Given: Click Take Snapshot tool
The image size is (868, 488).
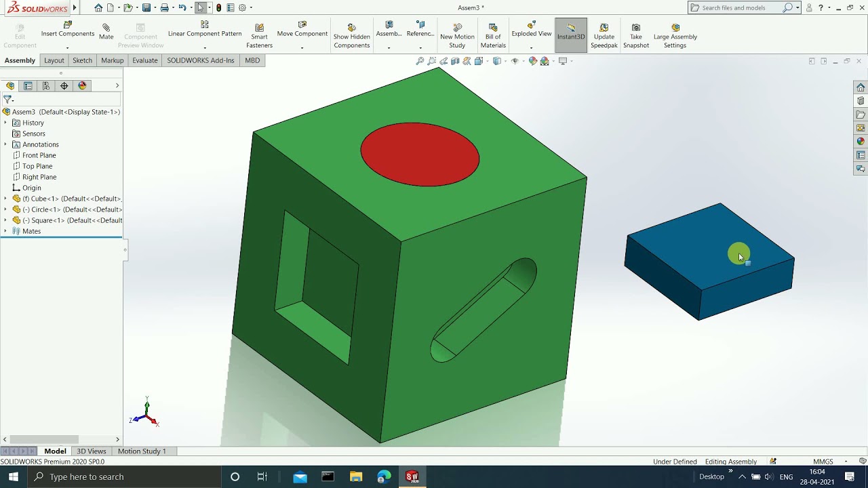Looking at the screenshot, I should pyautogui.click(x=636, y=36).
